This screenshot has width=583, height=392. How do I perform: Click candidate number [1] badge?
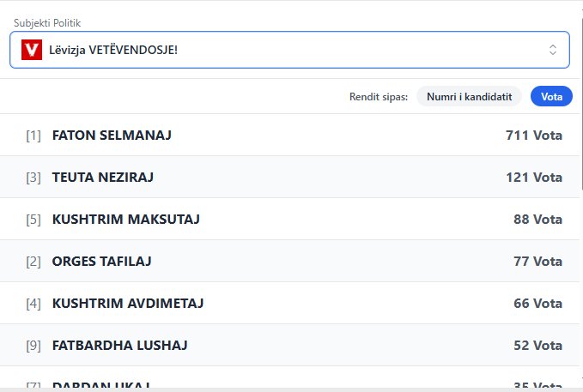33,136
